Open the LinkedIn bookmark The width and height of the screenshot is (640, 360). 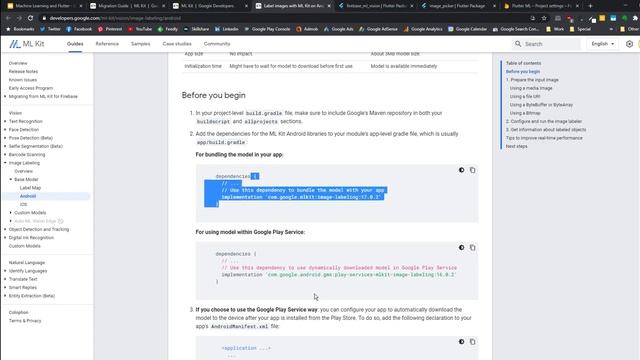[227, 29]
